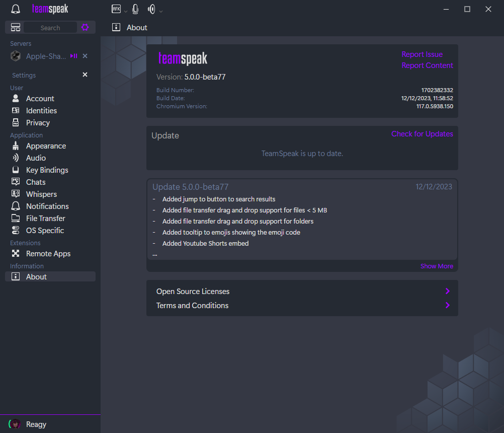This screenshot has width=504, height=433.
Task: Click the version text 5.0.0-beta77
Action: point(205,77)
